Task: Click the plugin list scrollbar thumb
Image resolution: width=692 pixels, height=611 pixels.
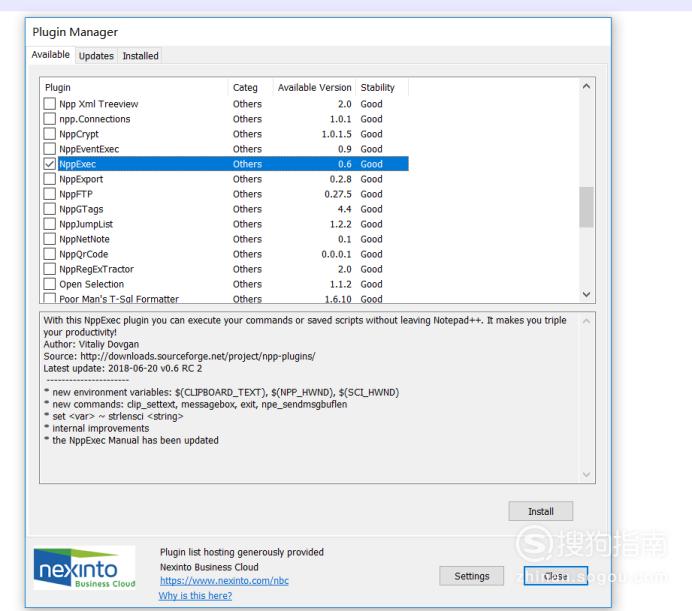Action: coord(586,207)
